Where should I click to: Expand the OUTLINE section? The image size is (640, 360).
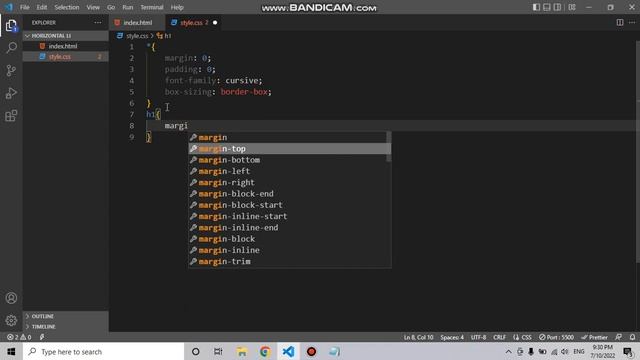tap(65, 316)
